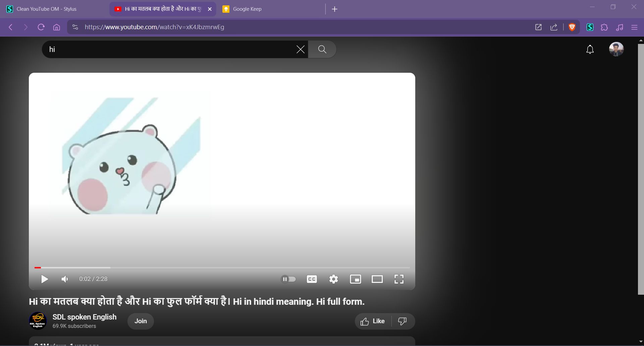This screenshot has height=346, width=644.
Task: Go back to previous page
Action: click(11, 27)
